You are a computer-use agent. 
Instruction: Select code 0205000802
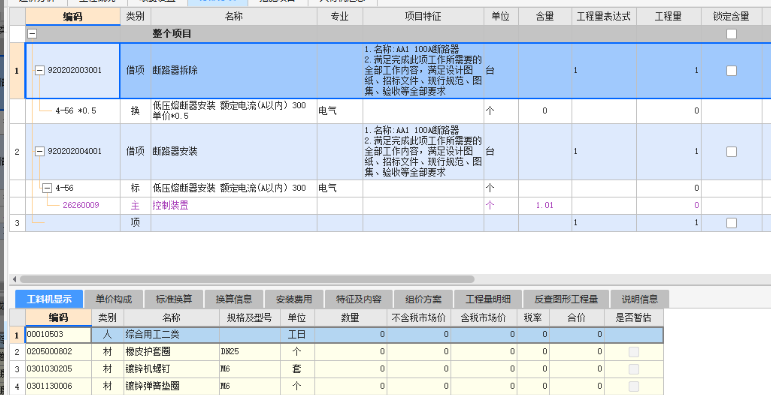(58, 352)
